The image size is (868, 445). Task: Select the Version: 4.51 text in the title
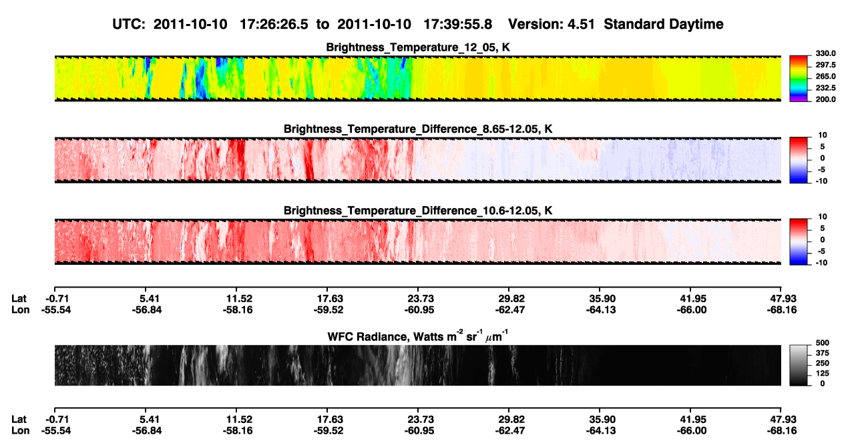552,24
